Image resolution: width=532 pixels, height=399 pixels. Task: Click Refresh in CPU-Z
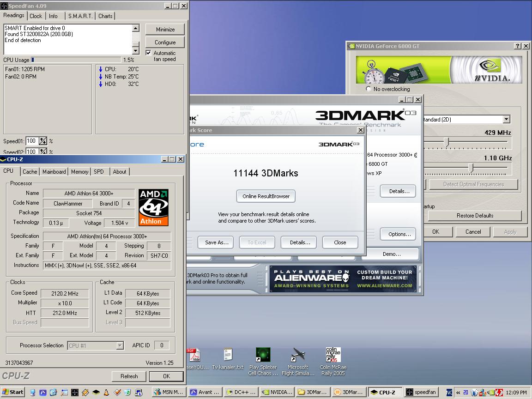pos(129,376)
